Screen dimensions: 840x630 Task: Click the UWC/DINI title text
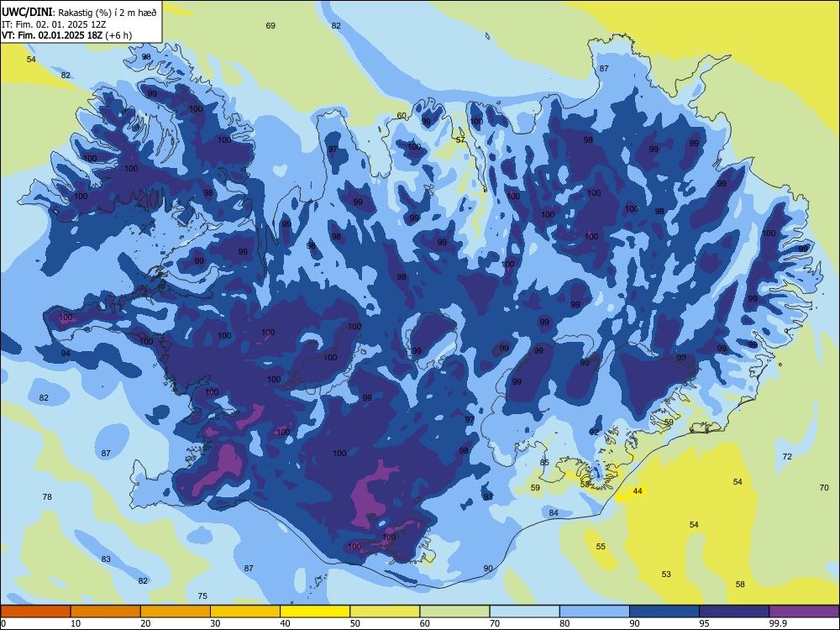[27, 13]
